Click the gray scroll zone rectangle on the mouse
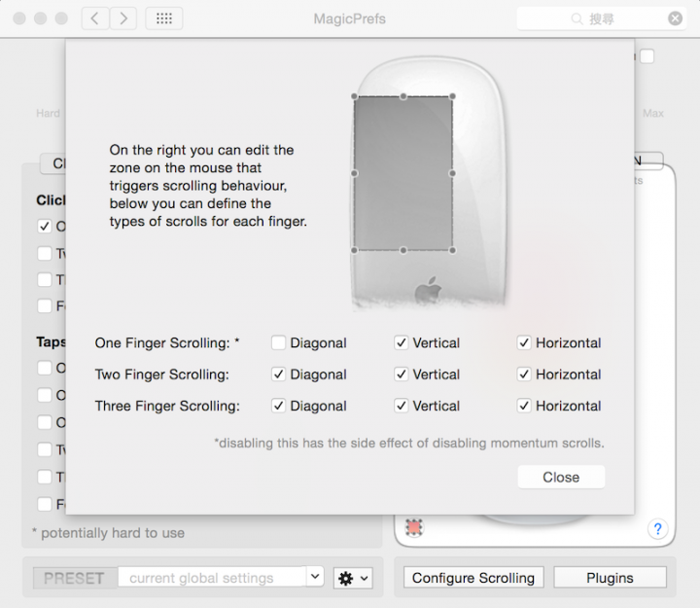Viewport: 700px width, 608px height. coord(403,173)
